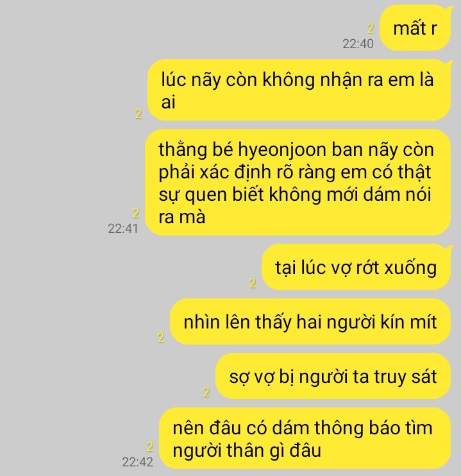
Task: Tap the 'mất r' message bubble
Action: tap(415, 28)
